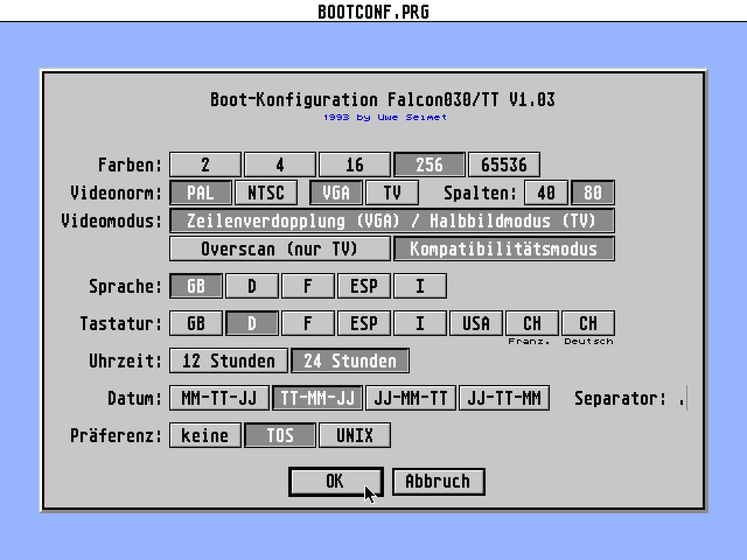
Task: Click the BOOTCONF.PRG title text
Action: click(x=373, y=12)
